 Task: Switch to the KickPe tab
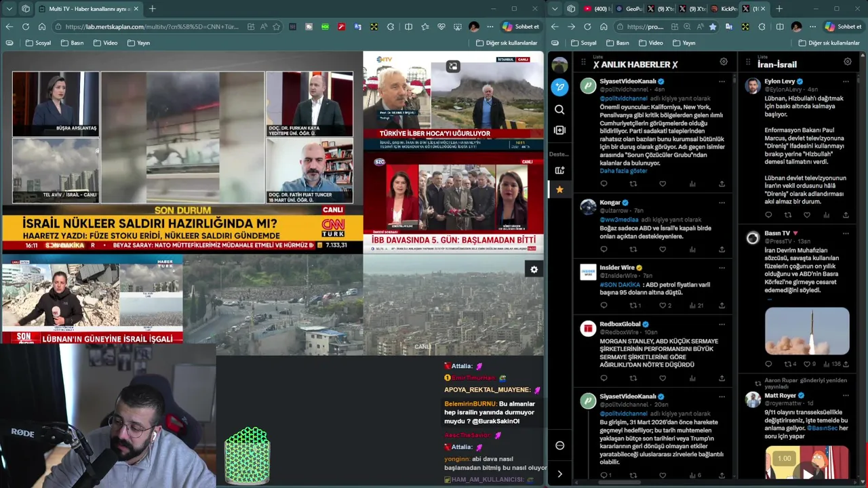click(724, 9)
